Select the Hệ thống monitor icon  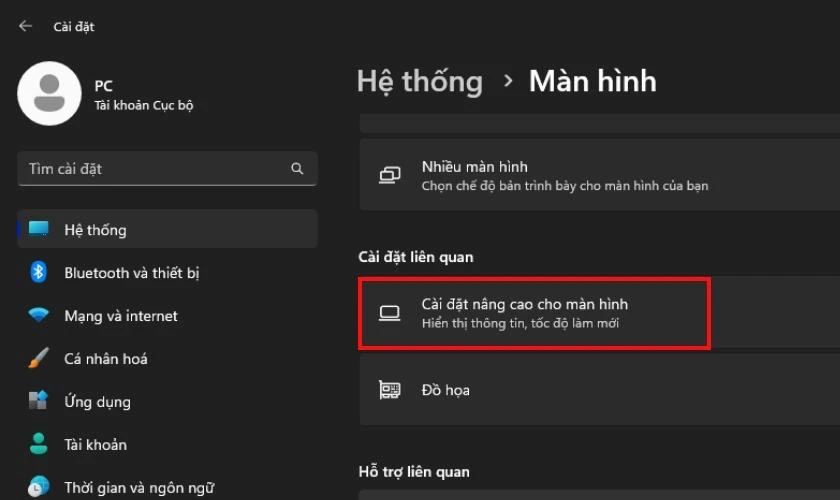click(39, 229)
